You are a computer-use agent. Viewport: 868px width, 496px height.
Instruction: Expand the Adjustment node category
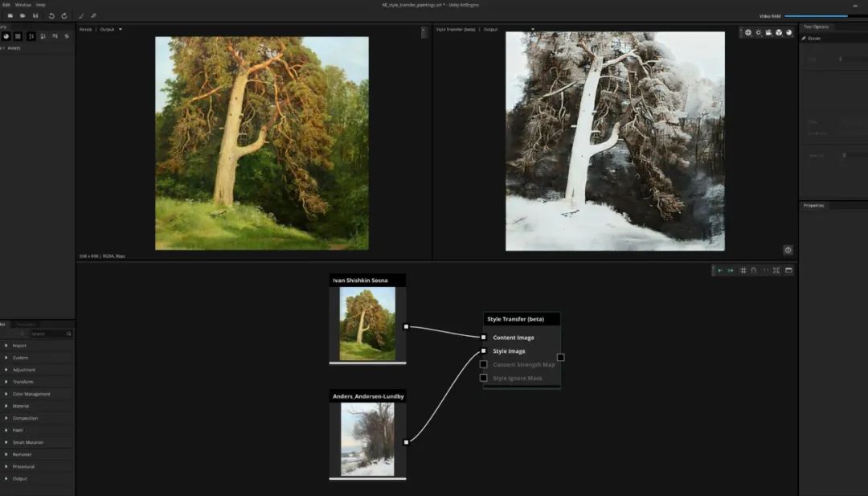click(24, 370)
